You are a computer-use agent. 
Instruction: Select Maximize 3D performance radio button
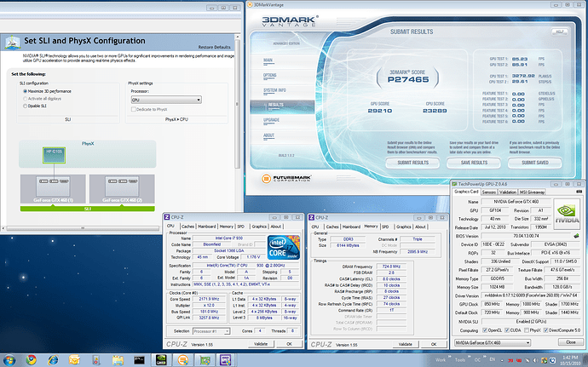pos(25,91)
